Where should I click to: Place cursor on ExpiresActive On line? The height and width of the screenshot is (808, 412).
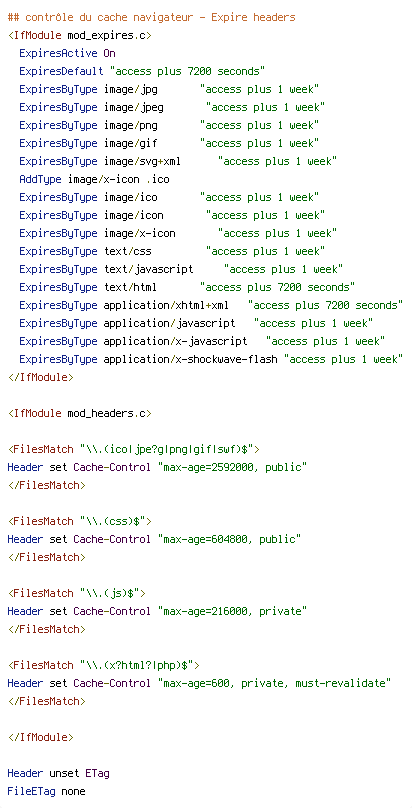67,54
